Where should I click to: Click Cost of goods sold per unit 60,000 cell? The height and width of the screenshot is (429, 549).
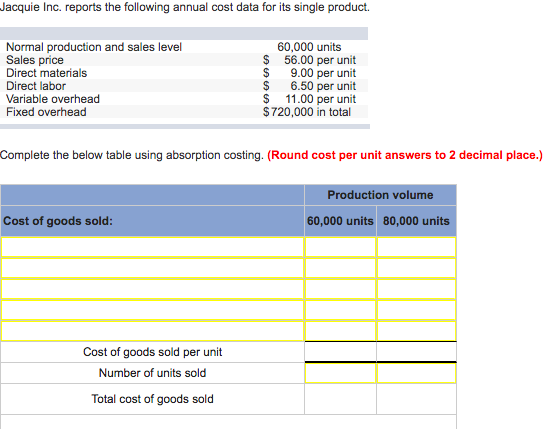pos(341,352)
